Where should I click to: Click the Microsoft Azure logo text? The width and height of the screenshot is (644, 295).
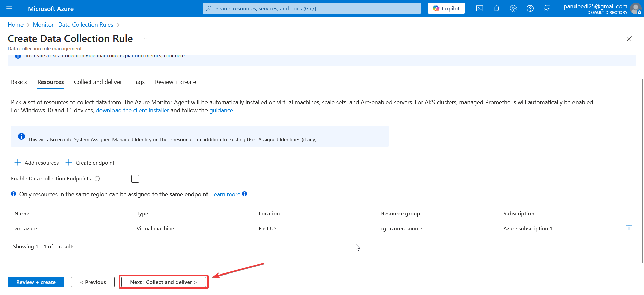(x=51, y=9)
